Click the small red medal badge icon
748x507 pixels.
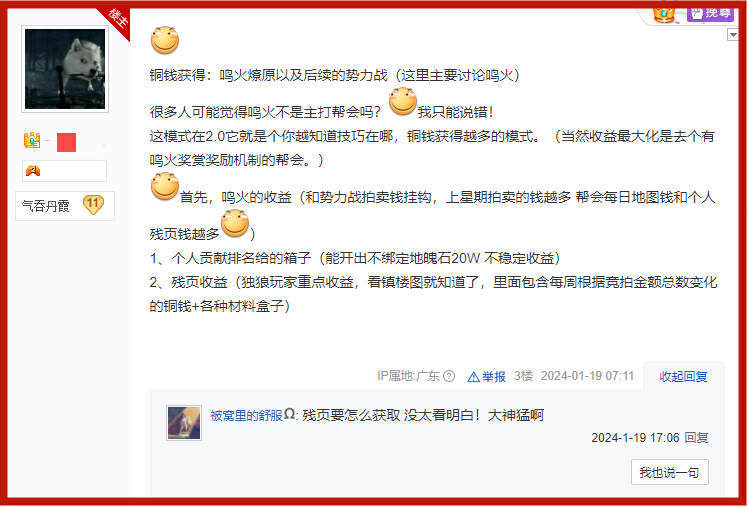pyautogui.click(x=33, y=170)
